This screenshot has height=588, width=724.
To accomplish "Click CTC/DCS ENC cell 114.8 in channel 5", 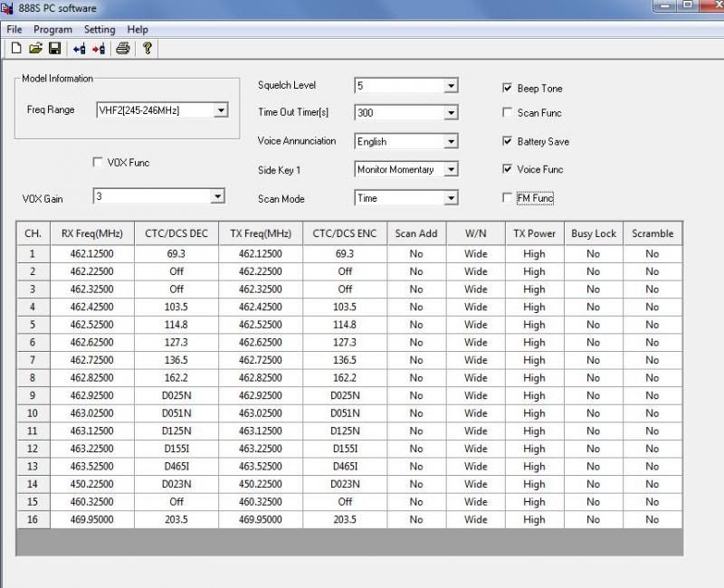I will (345, 325).
